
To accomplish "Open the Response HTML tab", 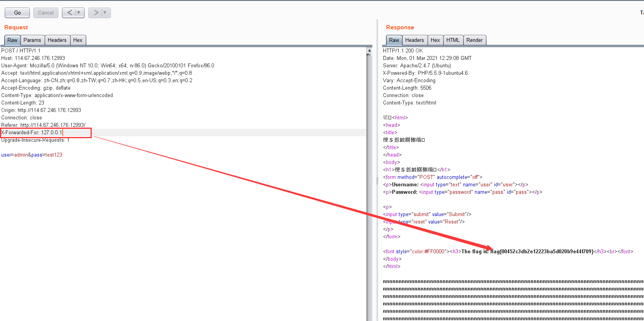I will [453, 40].
